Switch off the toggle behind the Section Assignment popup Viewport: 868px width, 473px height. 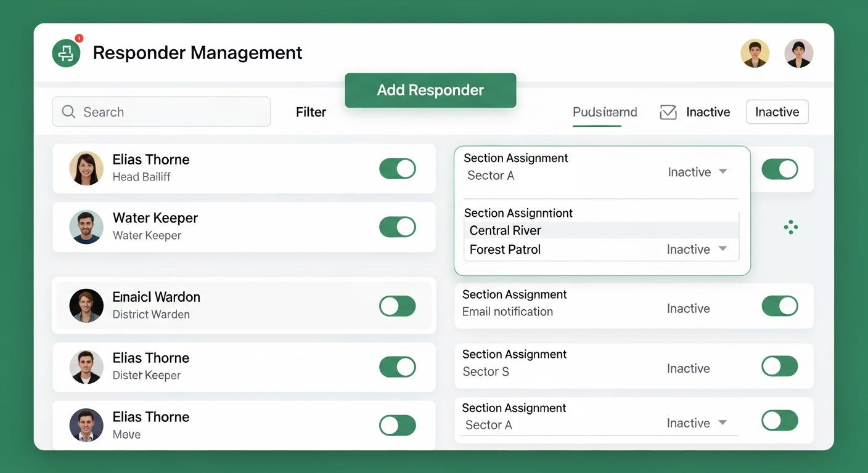780,169
